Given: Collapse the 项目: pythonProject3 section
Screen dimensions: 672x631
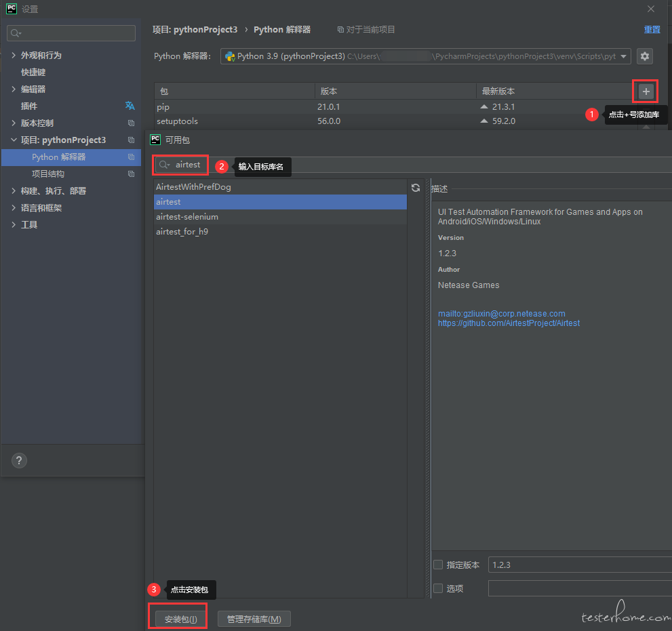Looking at the screenshot, I should [x=14, y=140].
